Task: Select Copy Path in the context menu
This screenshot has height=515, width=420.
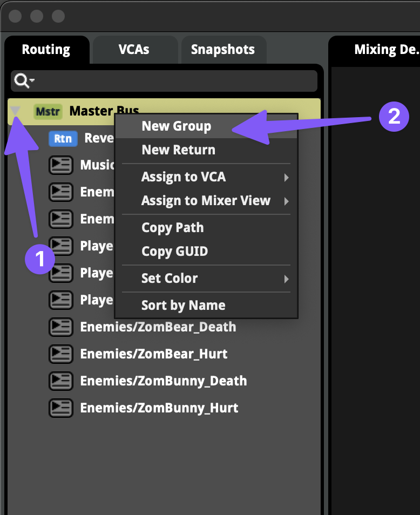Action: 172,228
